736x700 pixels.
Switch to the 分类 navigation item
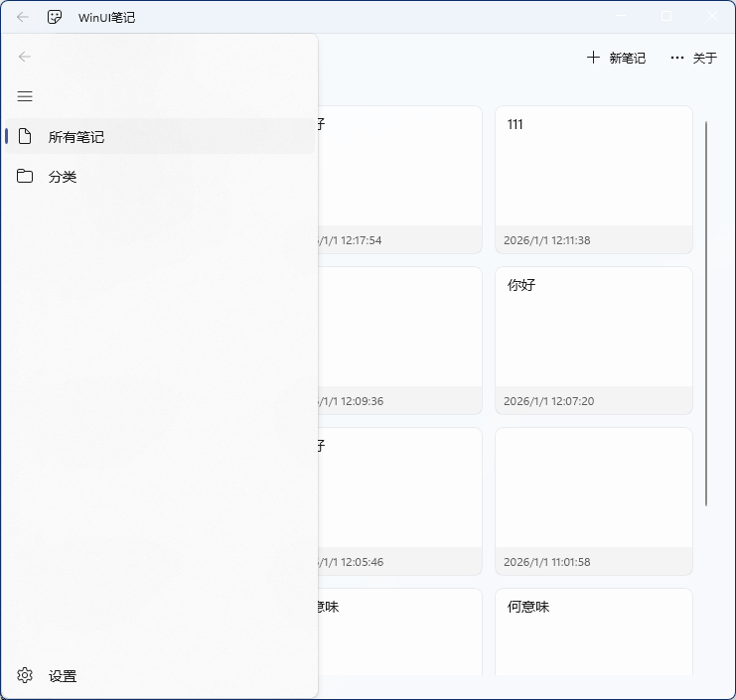coord(63,177)
